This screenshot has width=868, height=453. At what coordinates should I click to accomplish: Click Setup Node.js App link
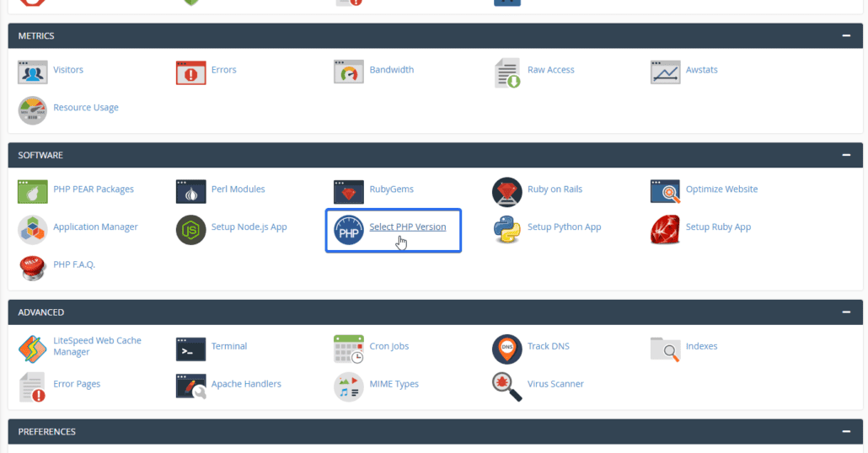pyautogui.click(x=249, y=226)
